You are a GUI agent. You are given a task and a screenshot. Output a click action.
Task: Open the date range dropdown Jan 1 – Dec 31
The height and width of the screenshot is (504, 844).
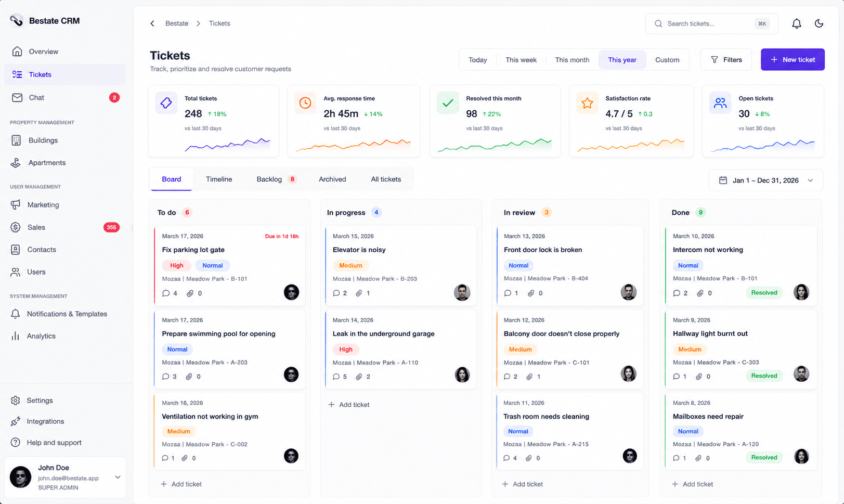pyautogui.click(x=765, y=180)
